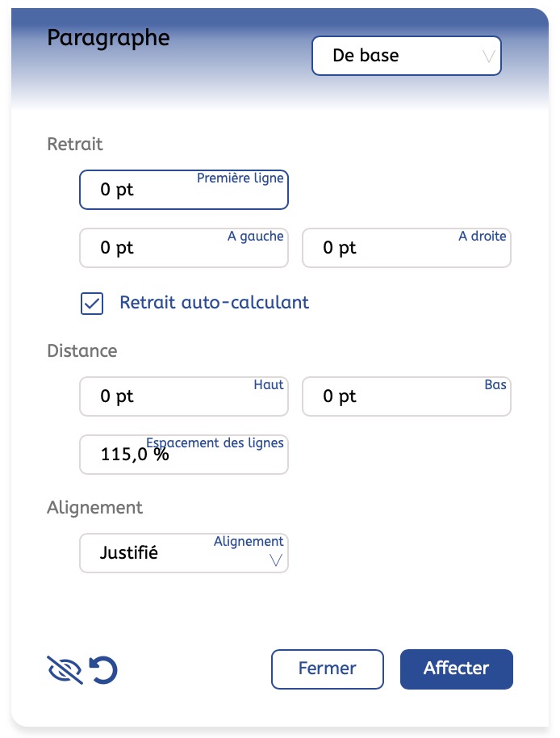560x738 pixels.
Task: Click into the Bas distance field
Action: [x=407, y=396]
